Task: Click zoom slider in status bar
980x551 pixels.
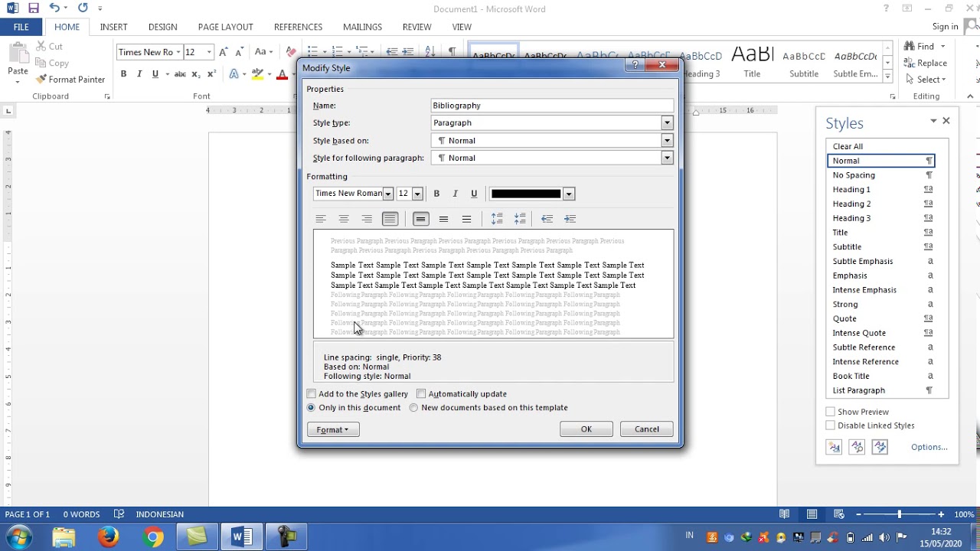Action: click(x=900, y=514)
